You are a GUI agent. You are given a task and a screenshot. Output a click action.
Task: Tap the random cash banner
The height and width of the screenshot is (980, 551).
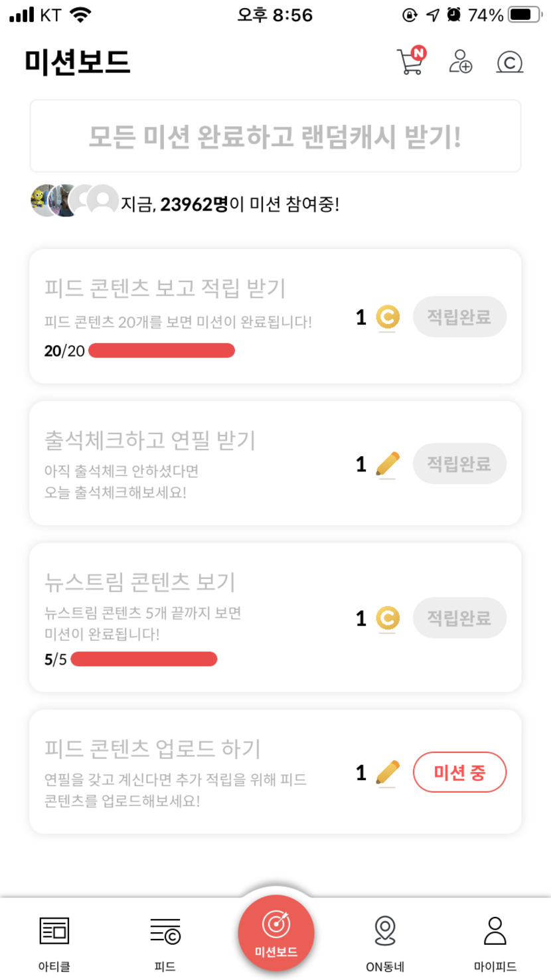coord(275,136)
